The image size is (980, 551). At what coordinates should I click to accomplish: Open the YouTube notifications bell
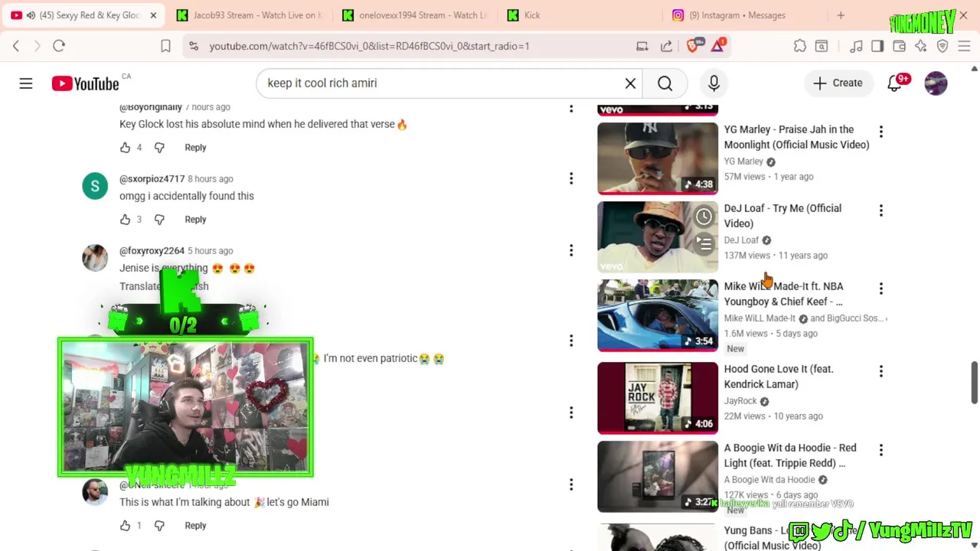pos(894,83)
